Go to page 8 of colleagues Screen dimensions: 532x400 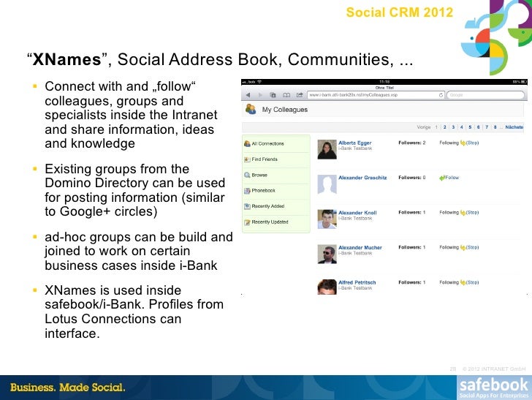[x=495, y=127]
